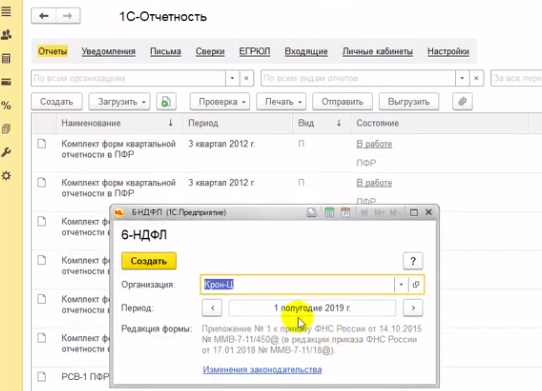
Task: Expand the report types filter dropdown
Action: pos(462,78)
